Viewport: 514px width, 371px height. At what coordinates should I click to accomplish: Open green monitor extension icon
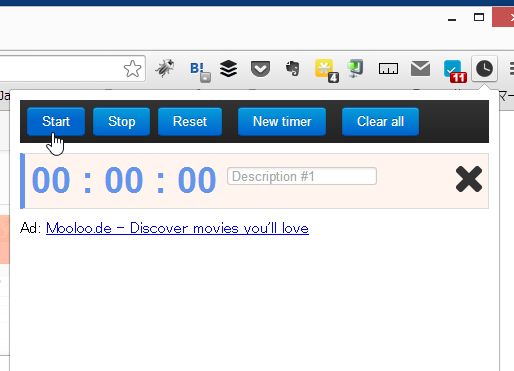pos(355,68)
